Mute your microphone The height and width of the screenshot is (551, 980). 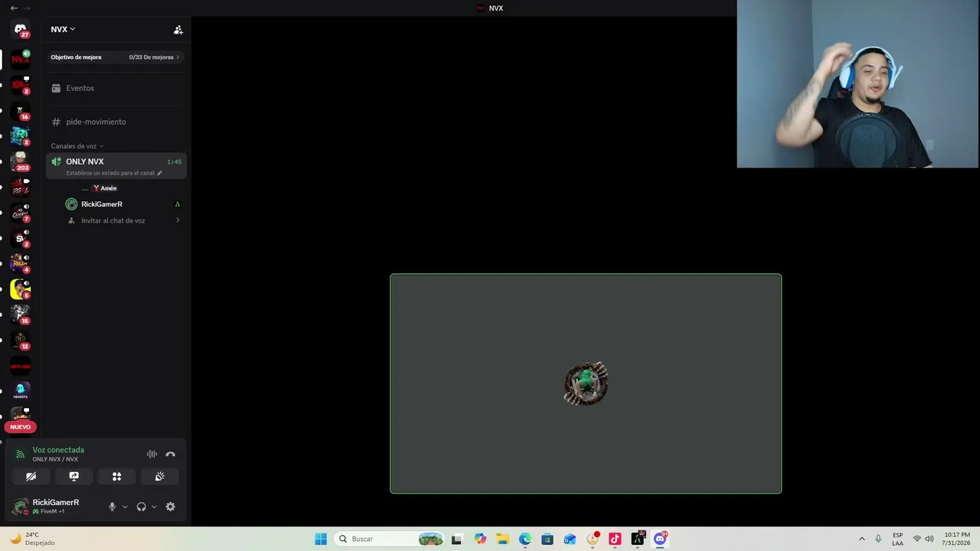[113, 507]
